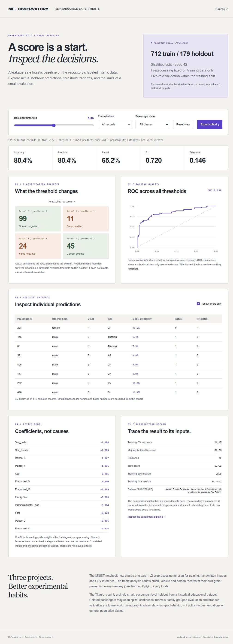Click the AUC 0.839 label

click(215, 190)
